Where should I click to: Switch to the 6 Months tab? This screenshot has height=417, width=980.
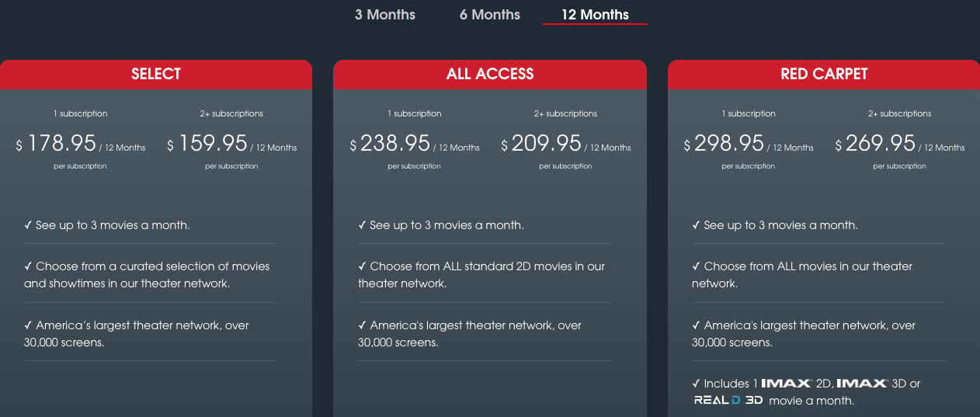tap(490, 15)
